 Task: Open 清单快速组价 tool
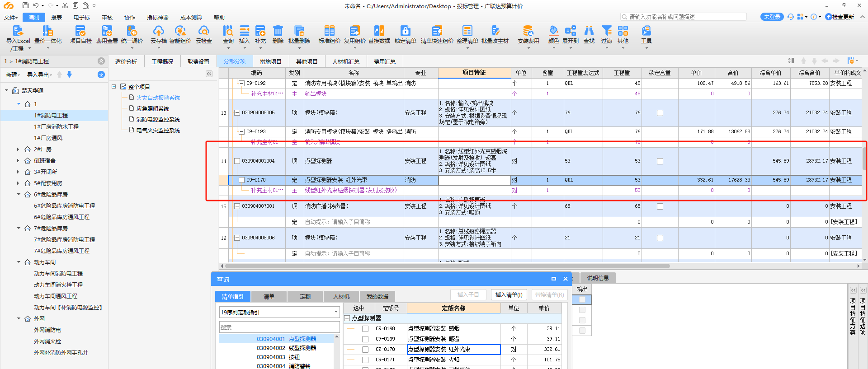pyautogui.click(x=437, y=35)
